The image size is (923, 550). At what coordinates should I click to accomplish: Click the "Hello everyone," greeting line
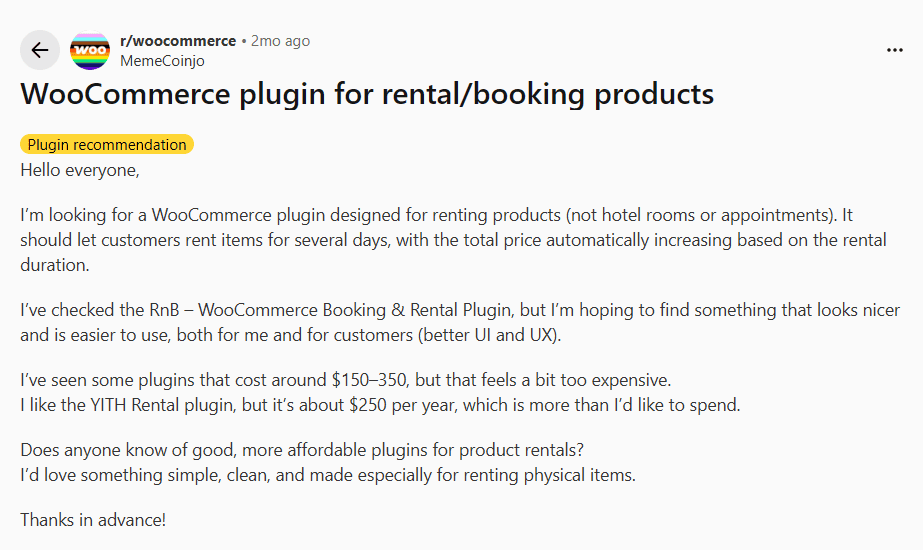[x=80, y=170]
